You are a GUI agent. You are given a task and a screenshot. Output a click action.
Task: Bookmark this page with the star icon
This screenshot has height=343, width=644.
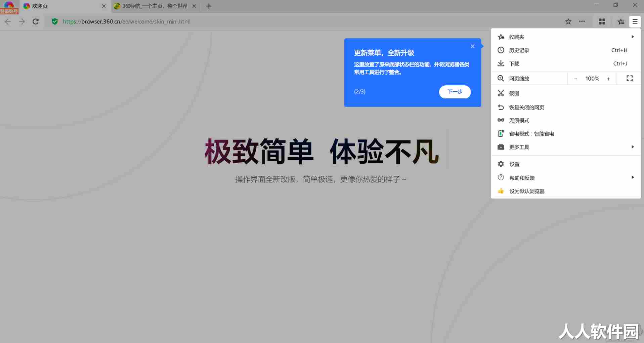568,22
